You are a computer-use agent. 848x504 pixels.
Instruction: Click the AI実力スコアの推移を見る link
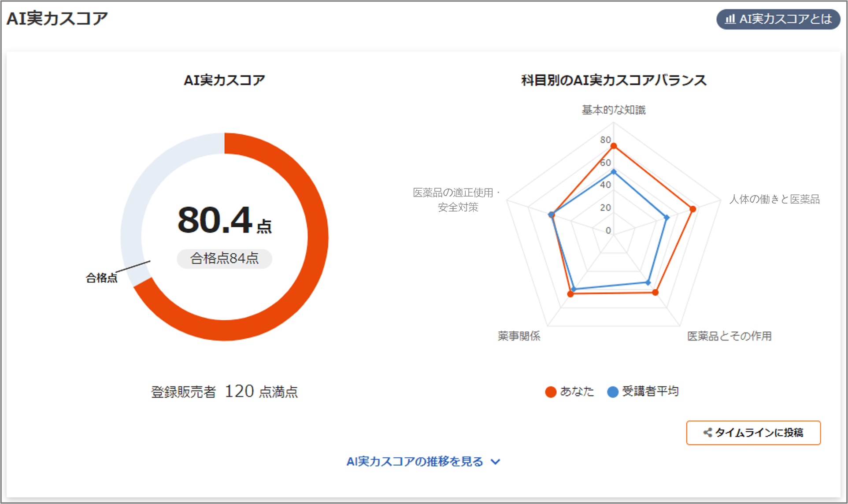coord(415,461)
